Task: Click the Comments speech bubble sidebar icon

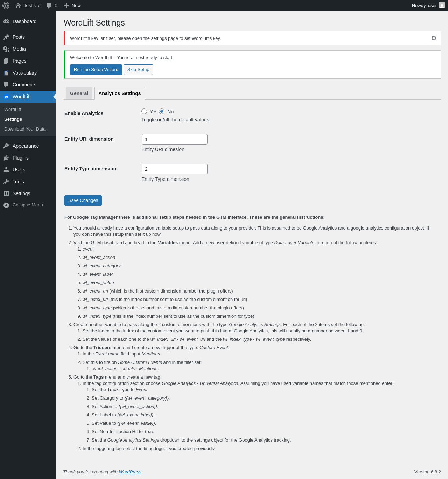Action: (x=6, y=85)
